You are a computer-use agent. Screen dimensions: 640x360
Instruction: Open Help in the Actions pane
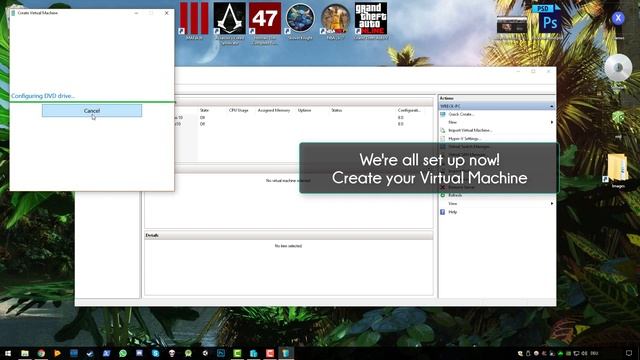click(453, 212)
